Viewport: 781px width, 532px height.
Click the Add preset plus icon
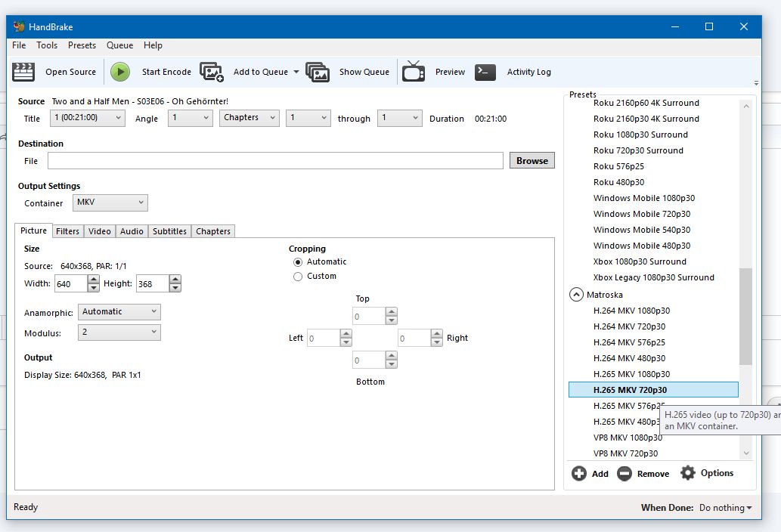579,473
